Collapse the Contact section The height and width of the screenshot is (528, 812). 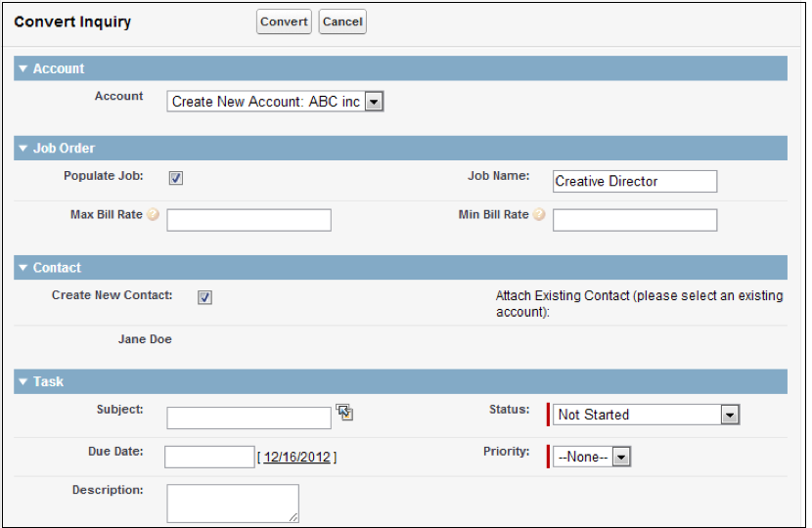23,268
